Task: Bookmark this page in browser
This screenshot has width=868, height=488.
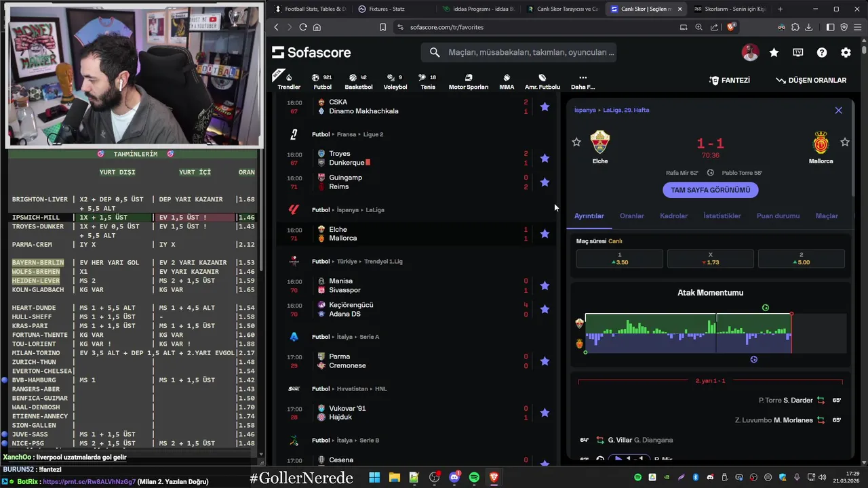Action: (x=382, y=27)
